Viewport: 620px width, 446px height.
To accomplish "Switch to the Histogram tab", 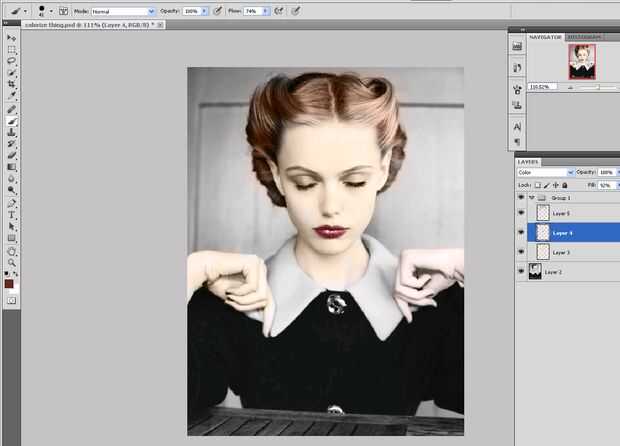I will tap(584, 37).
